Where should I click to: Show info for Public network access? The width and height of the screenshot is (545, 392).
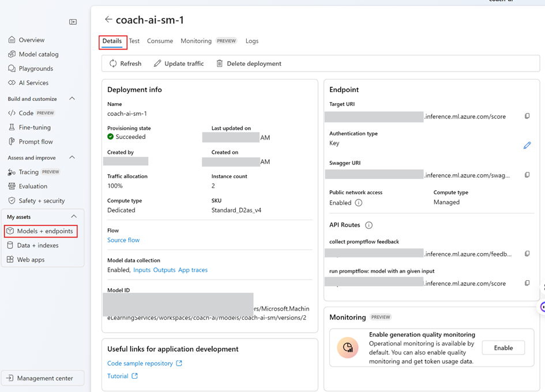(x=359, y=202)
